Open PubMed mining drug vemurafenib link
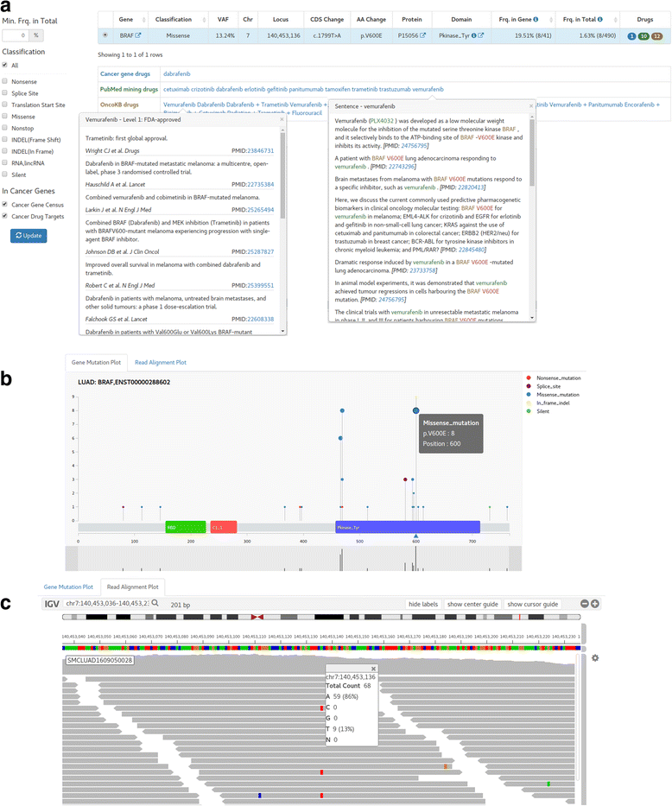Screen dimensions: 672x806 point(428,89)
